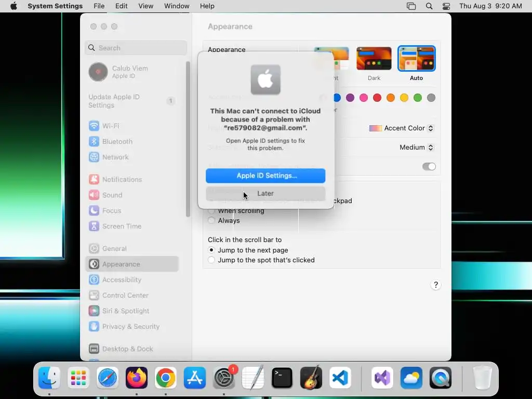Click the help question mark button
Image resolution: width=532 pixels, height=399 pixels.
point(436,285)
